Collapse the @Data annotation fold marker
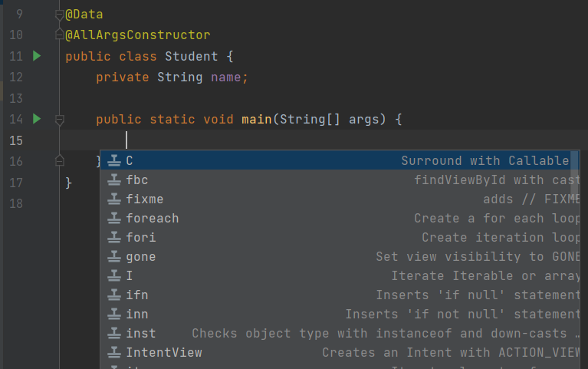The width and height of the screenshot is (588, 369). coord(60,15)
